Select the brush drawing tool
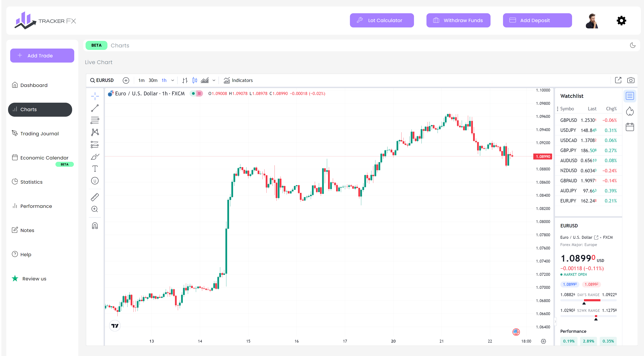Screen dimensions: 644x356 pyautogui.click(x=95, y=157)
